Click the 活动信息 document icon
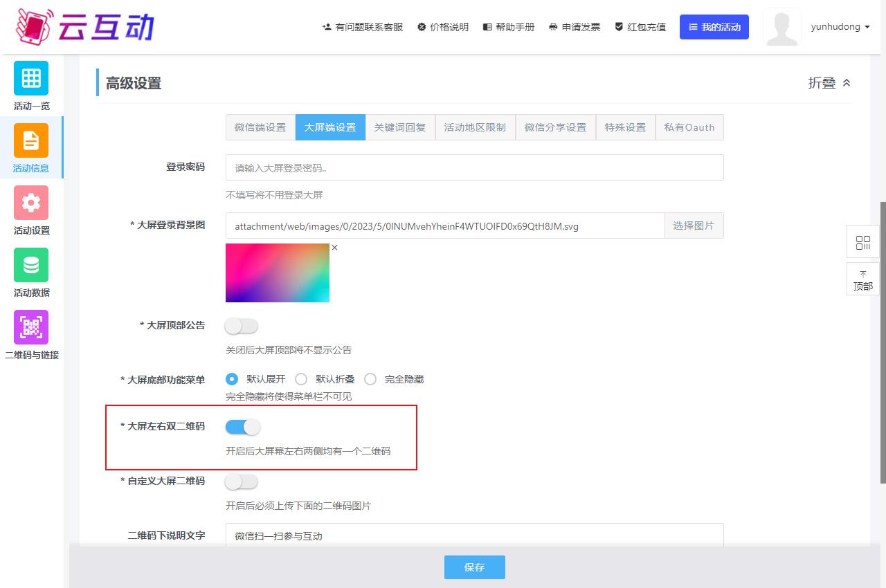Screen dimensions: 886x588 click(x=31, y=140)
